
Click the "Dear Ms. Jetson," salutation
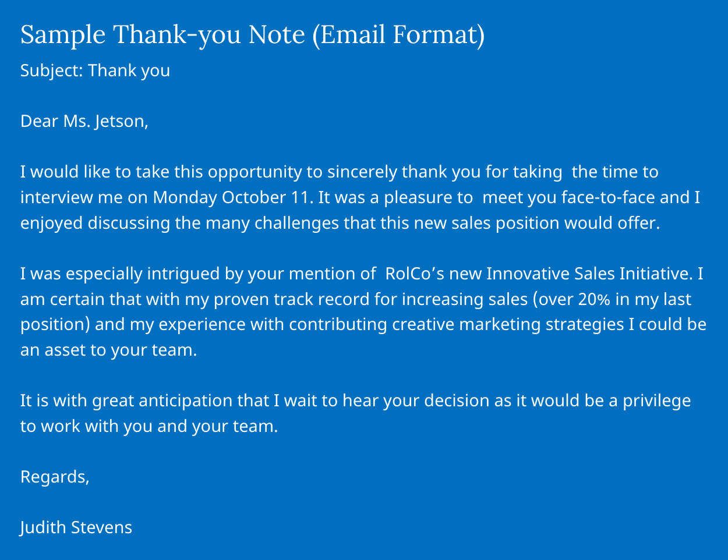point(84,121)
